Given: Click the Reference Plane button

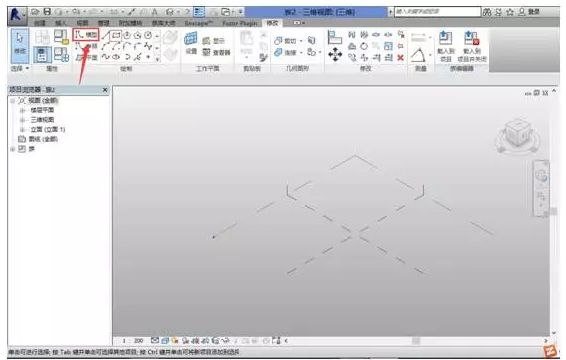Looking at the screenshot, I should point(86,57).
